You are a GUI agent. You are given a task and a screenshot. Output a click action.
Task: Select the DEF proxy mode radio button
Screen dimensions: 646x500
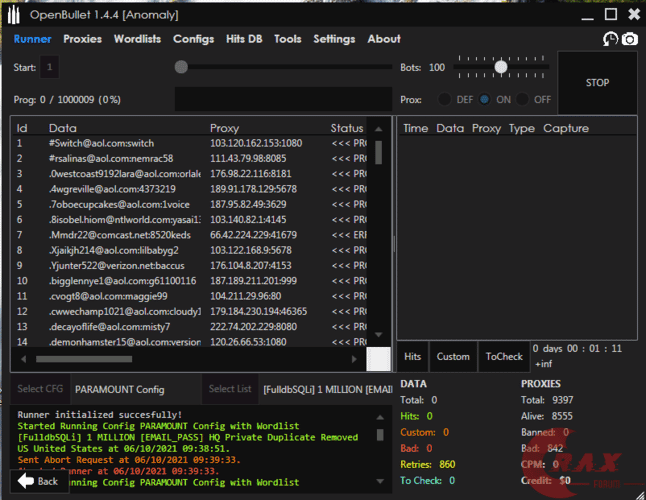pos(444,99)
